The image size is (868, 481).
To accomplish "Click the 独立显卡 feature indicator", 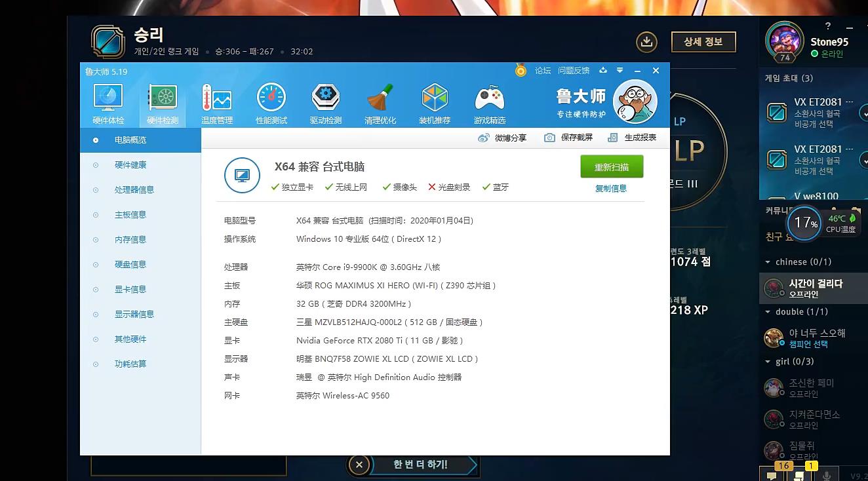I will (x=292, y=187).
